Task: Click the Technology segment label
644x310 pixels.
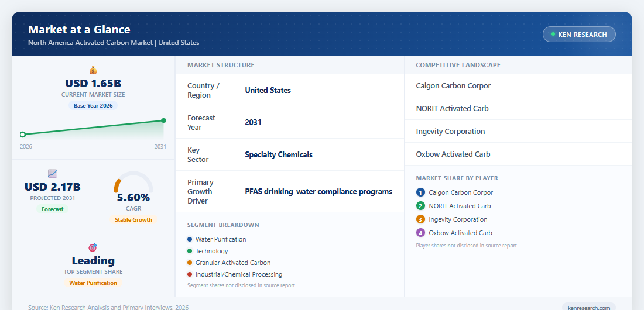Action: pos(211,251)
